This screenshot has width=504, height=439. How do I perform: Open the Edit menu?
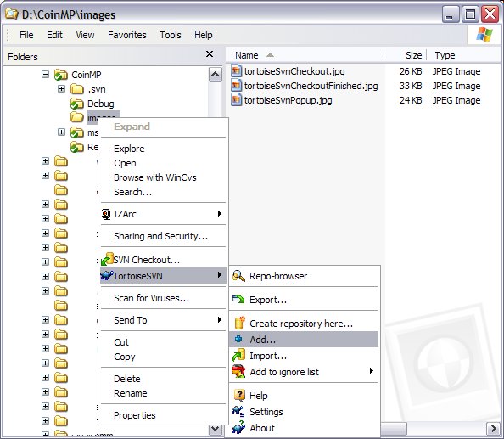54,35
